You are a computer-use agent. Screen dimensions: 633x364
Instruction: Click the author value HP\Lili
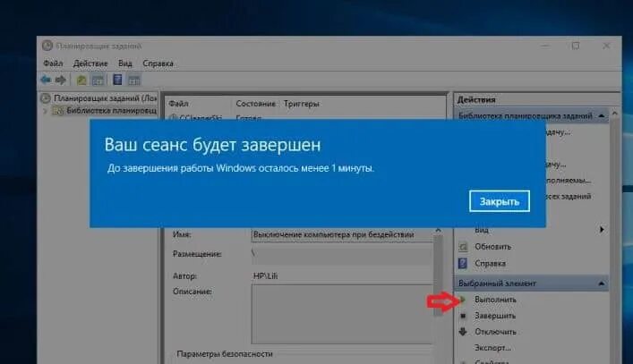265,276
